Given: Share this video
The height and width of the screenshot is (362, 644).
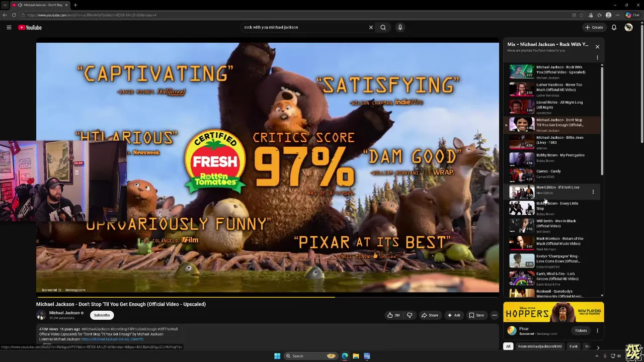Looking at the screenshot, I should coord(430,315).
